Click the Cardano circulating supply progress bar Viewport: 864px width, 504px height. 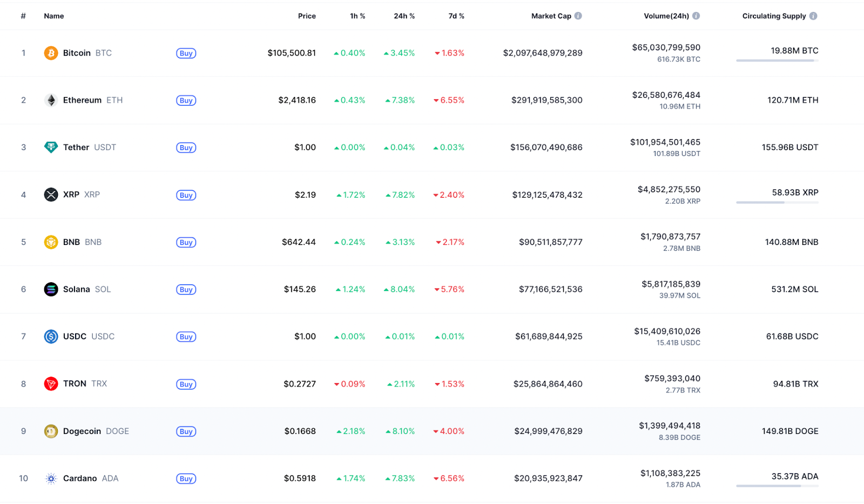click(x=777, y=486)
